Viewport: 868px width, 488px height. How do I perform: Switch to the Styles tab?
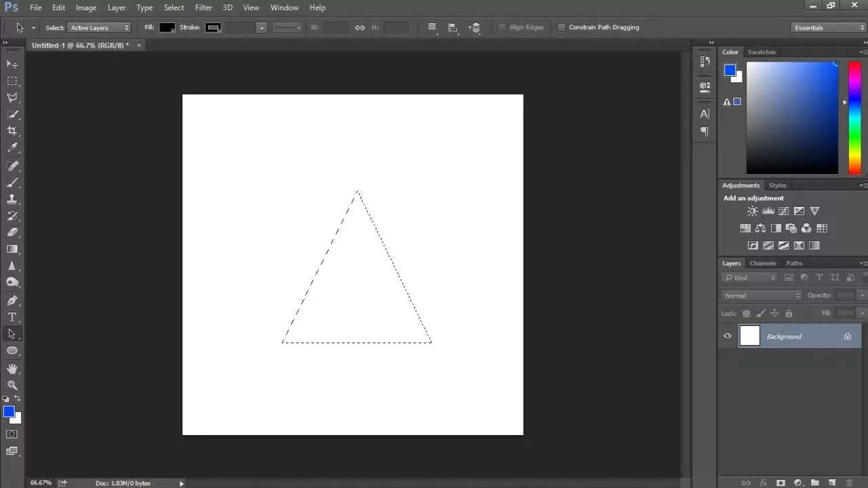[778, 185]
